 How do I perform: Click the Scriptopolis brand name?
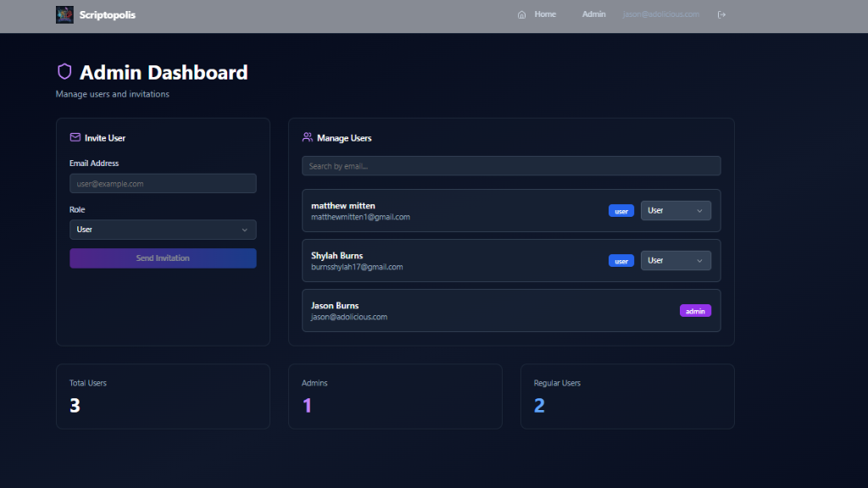tap(108, 15)
